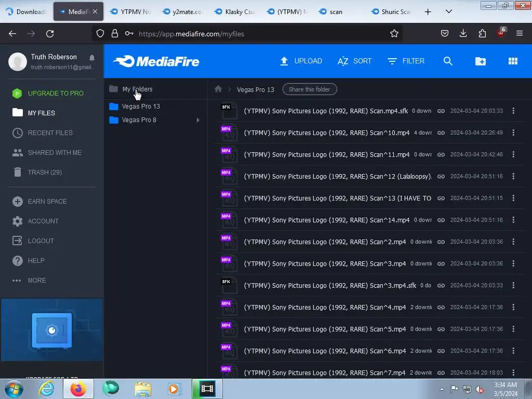Switch to y2mate browser tab
Screen dimensions: 532x399
[x=182, y=11]
